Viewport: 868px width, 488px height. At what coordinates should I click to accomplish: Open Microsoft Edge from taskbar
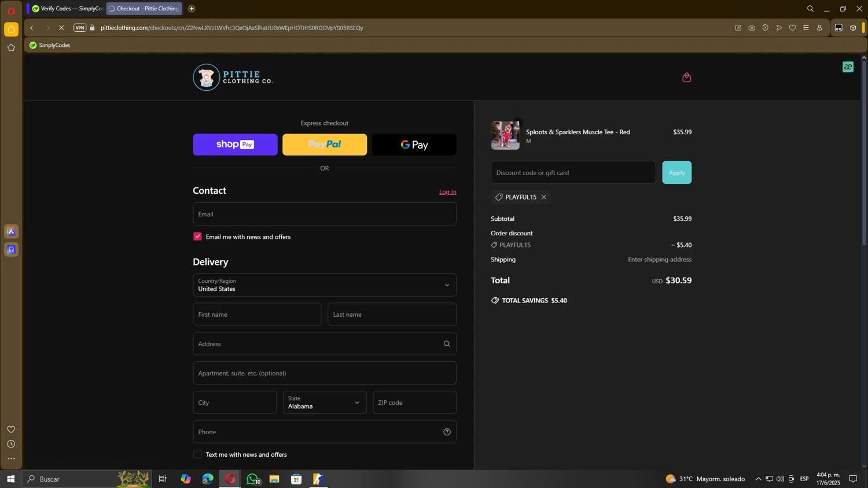point(208,479)
